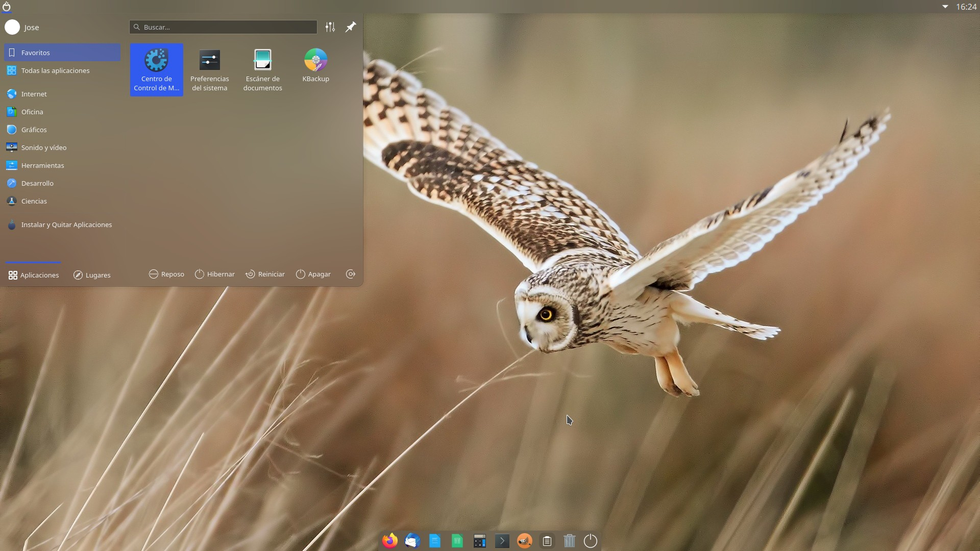980x551 pixels.
Task: Open the Konsole terminal from the taskbar
Action: coord(502,541)
